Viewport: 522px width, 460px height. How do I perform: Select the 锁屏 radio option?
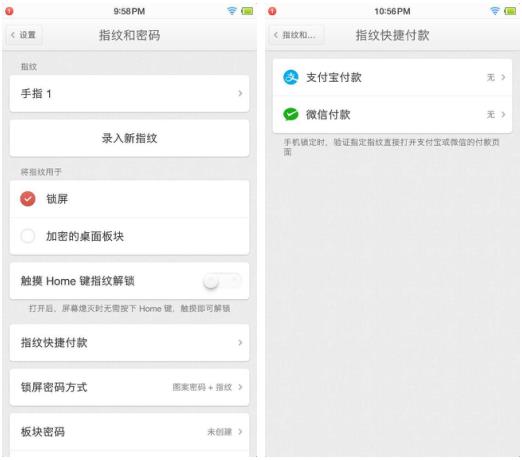28,199
